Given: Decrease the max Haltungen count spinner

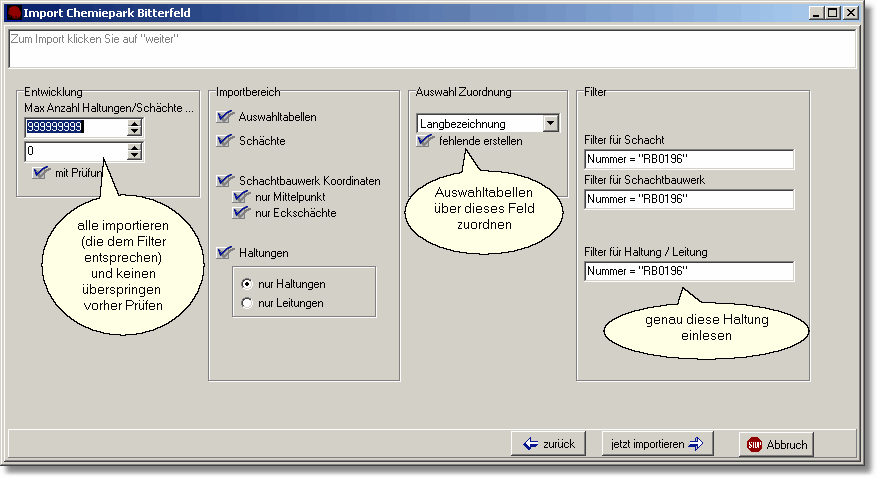Looking at the screenshot, I should coord(134,132).
